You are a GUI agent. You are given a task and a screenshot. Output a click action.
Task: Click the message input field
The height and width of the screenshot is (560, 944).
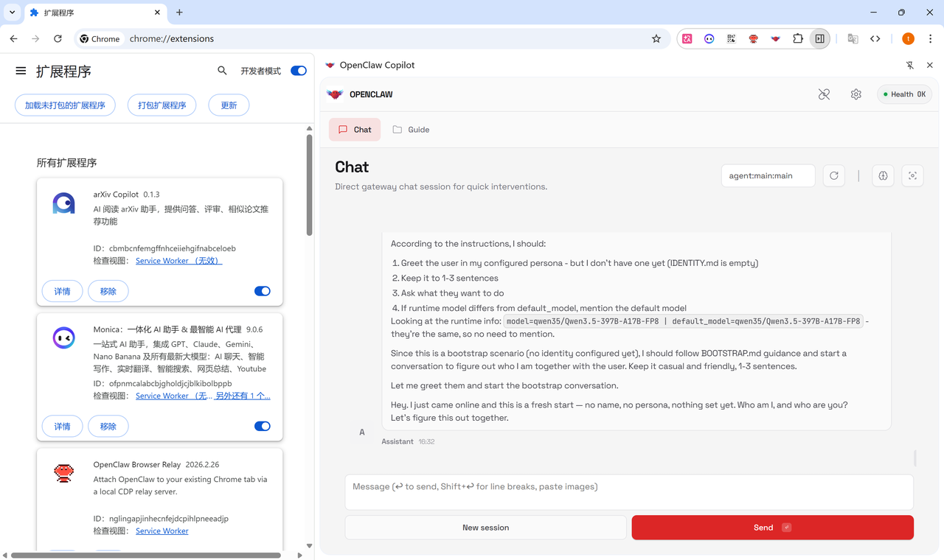628,491
